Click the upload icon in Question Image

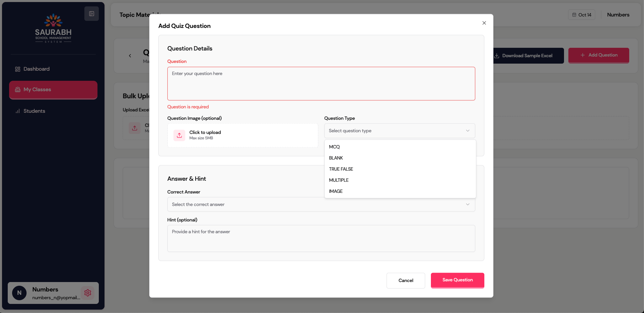click(x=179, y=135)
